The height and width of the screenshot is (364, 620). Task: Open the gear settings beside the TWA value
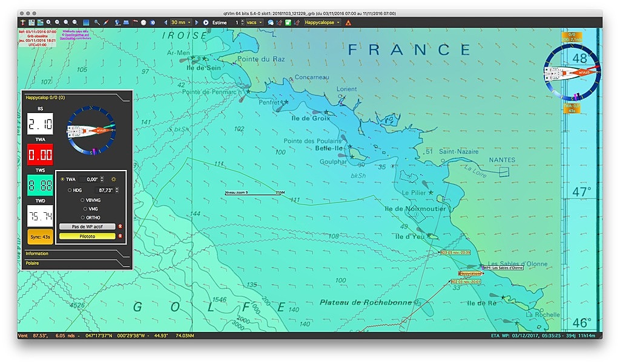(x=114, y=179)
